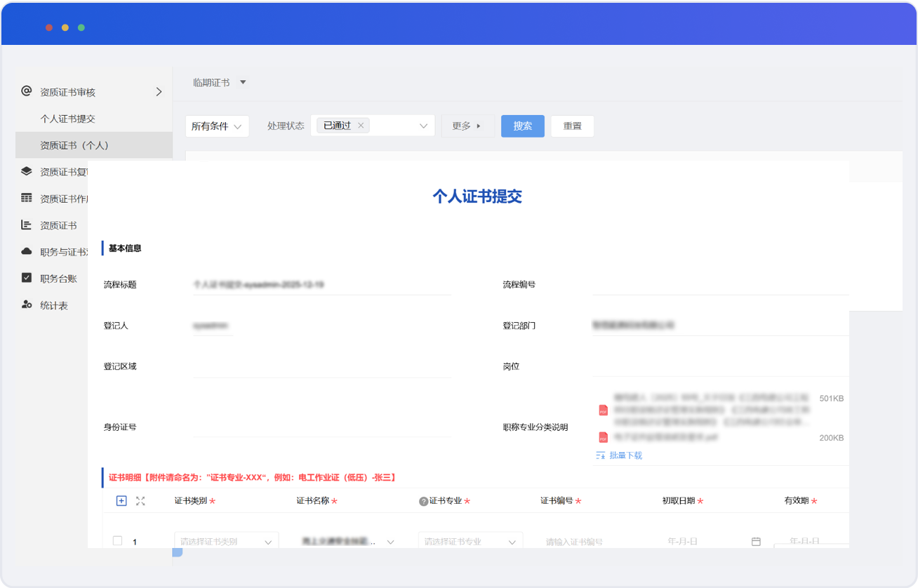Click the blue 搜索 button
This screenshot has height=588, width=918.
click(522, 126)
